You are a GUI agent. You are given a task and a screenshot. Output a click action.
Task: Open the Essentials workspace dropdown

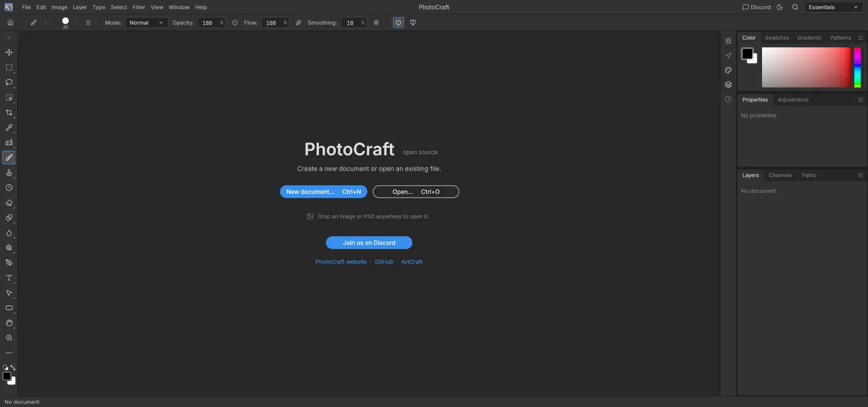click(834, 7)
